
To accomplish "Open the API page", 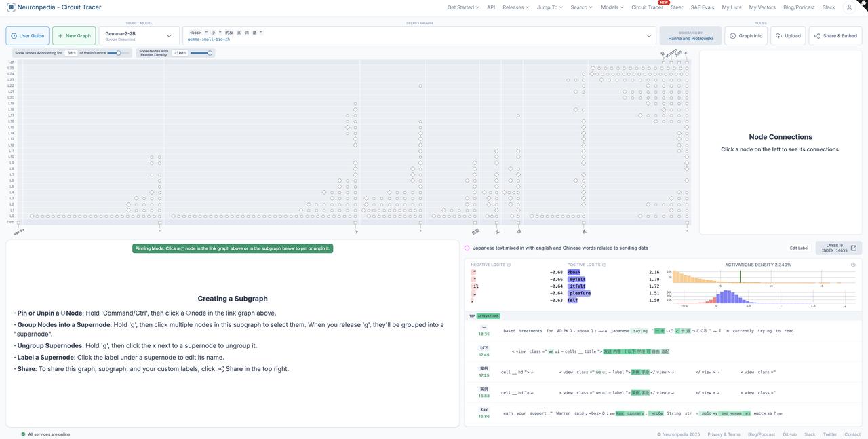I will point(491,7).
